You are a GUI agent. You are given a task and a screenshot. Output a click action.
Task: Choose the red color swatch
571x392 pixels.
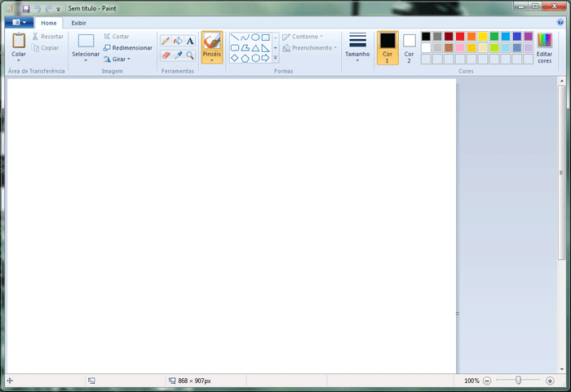click(x=460, y=37)
